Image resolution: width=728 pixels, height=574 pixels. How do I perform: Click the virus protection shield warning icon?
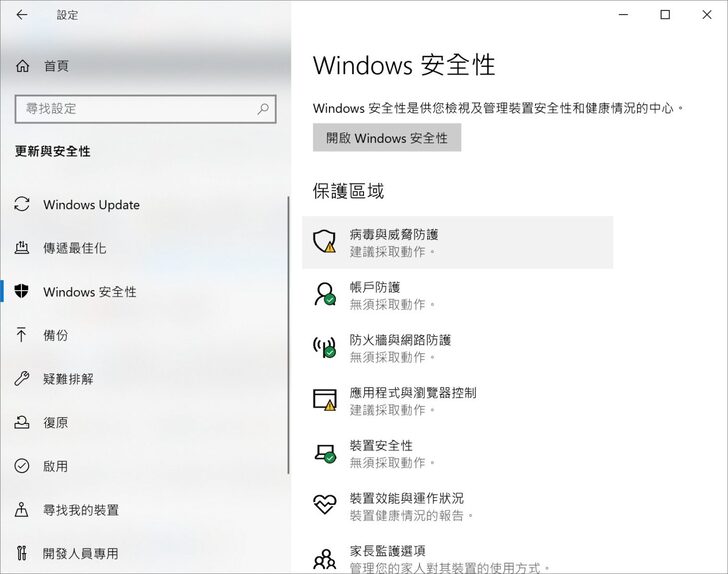325,241
